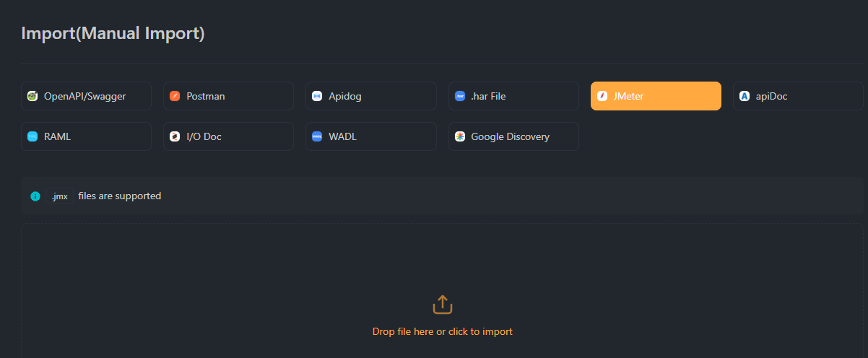Click the Apidog logo icon

click(x=317, y=96)
